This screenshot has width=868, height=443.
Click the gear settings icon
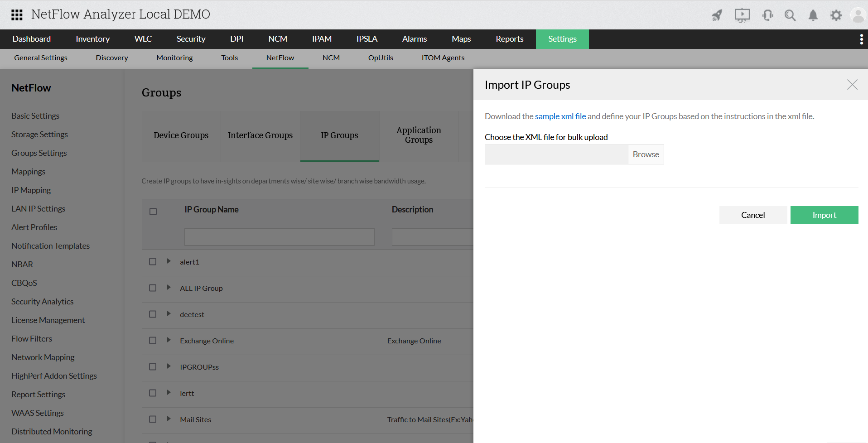click(x=835, y=15)
